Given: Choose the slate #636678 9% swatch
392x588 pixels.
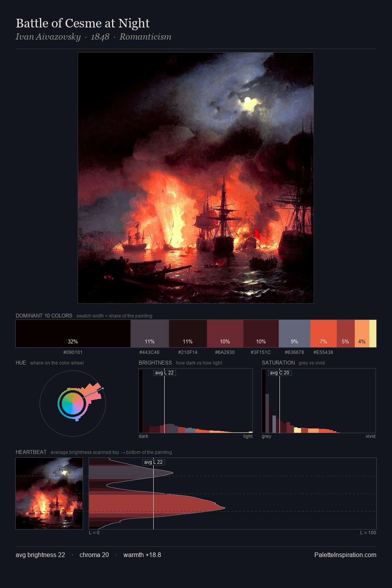Looking at the screenshot, I should pyautogui.click(x=294, y=334).
